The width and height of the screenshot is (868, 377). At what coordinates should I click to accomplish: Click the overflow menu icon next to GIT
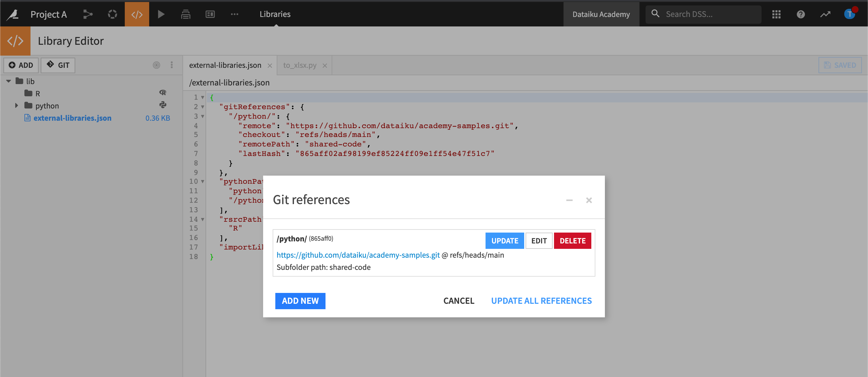point(172,65)
